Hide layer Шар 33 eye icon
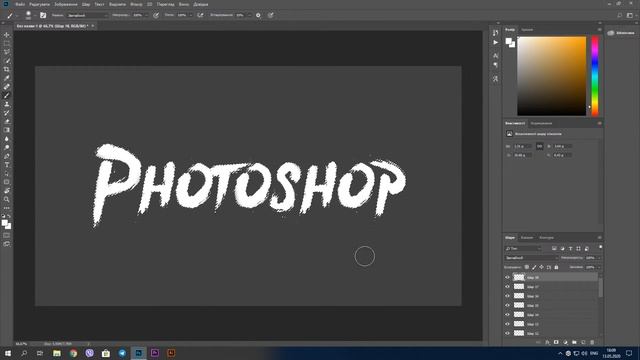 point(507,324)
